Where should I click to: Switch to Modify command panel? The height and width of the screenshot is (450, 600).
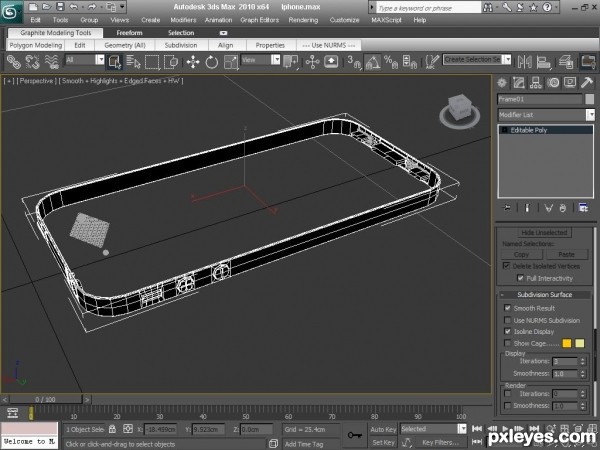(518, 83)
